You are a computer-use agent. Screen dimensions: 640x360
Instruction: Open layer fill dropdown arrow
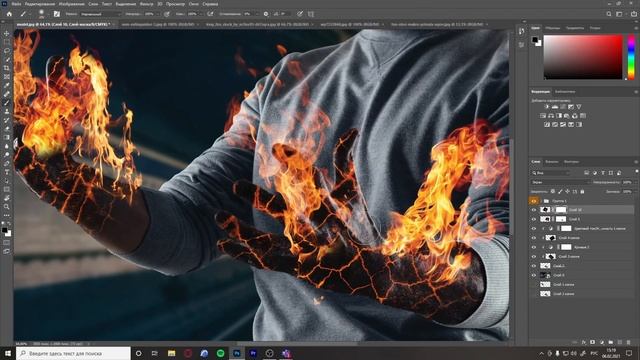(635, 191)
